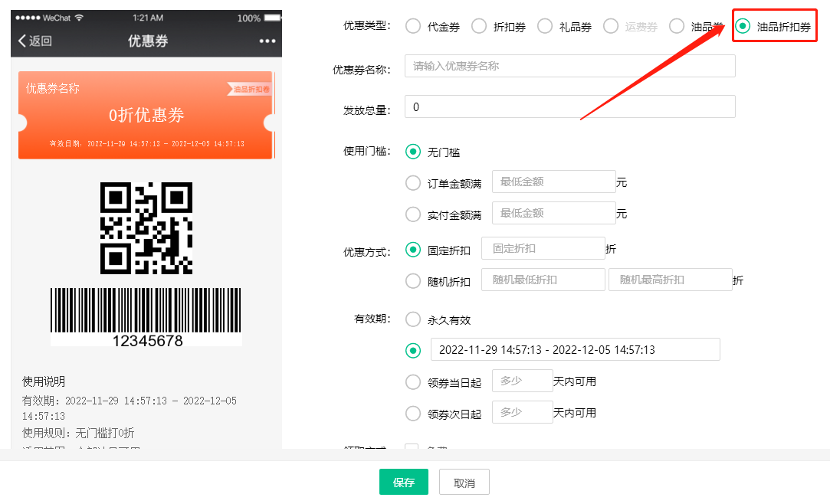Image resolution: width=830 pixels, height=504 pixels.
Task: Click the 取消 button
Action: point(464,483)
